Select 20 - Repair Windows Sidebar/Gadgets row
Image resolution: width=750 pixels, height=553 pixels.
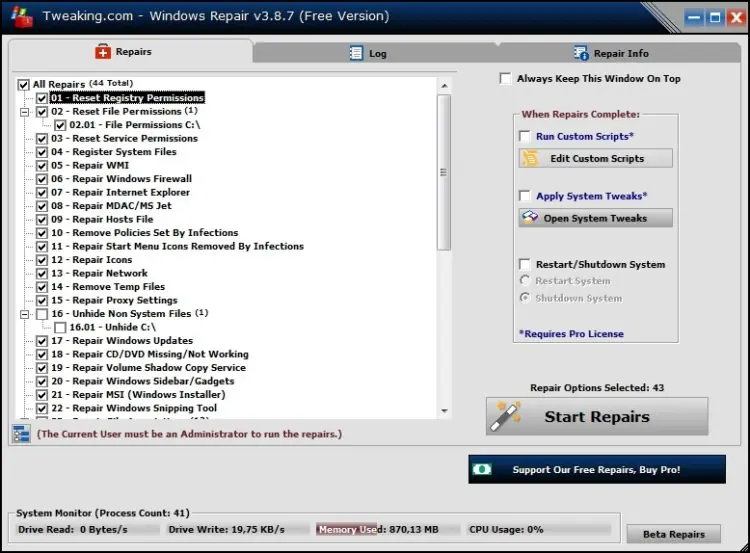[143, 381]
